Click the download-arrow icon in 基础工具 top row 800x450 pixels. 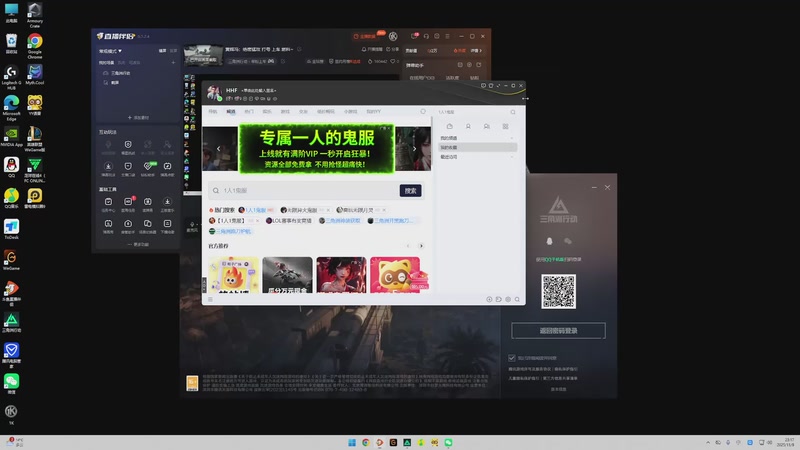click(x=167, y=202)
